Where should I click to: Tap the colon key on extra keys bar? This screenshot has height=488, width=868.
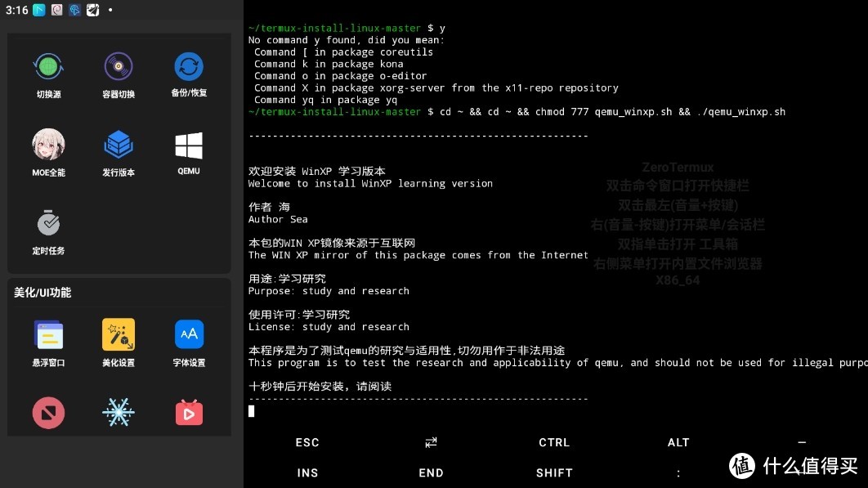coord(678,473)
